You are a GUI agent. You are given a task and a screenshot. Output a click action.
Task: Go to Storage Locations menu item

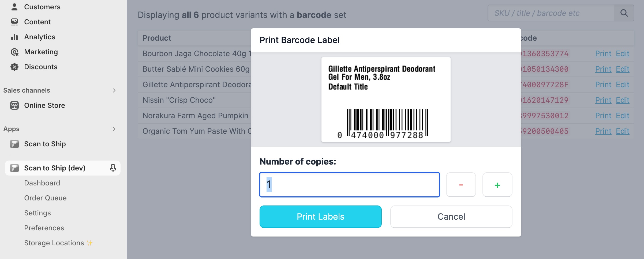pos(54,243)
